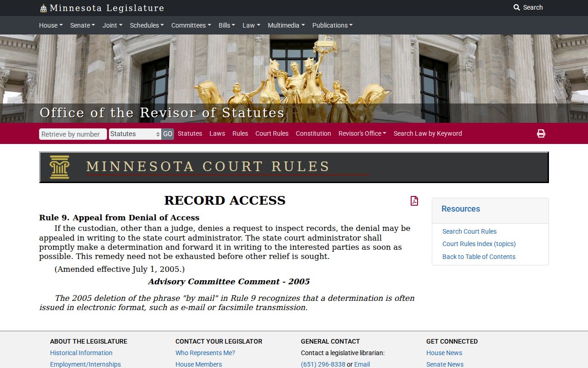Click the printer icon in the red bar

(x=541, y=133)
